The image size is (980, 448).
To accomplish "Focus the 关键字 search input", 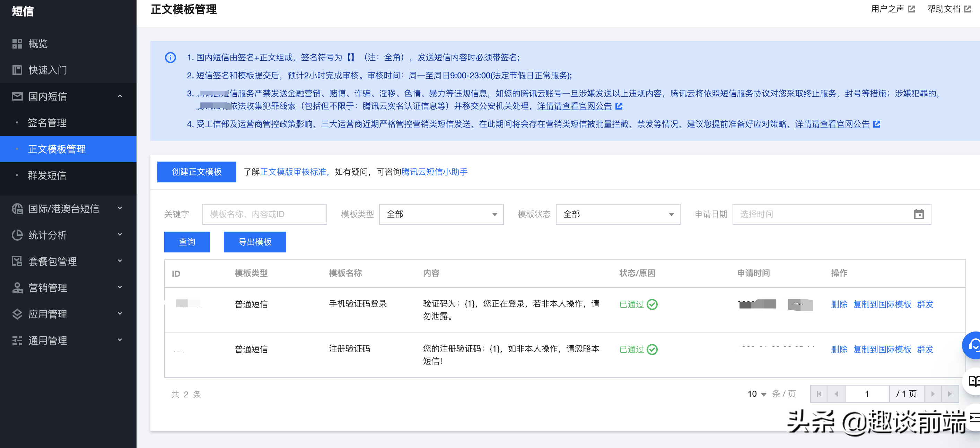I will coord(265,214).
